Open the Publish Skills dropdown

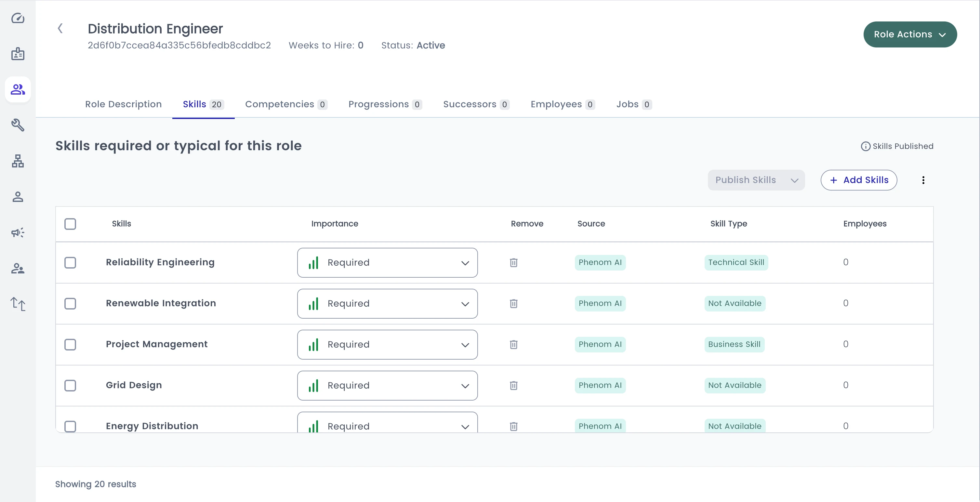click(x=756, y=180)
